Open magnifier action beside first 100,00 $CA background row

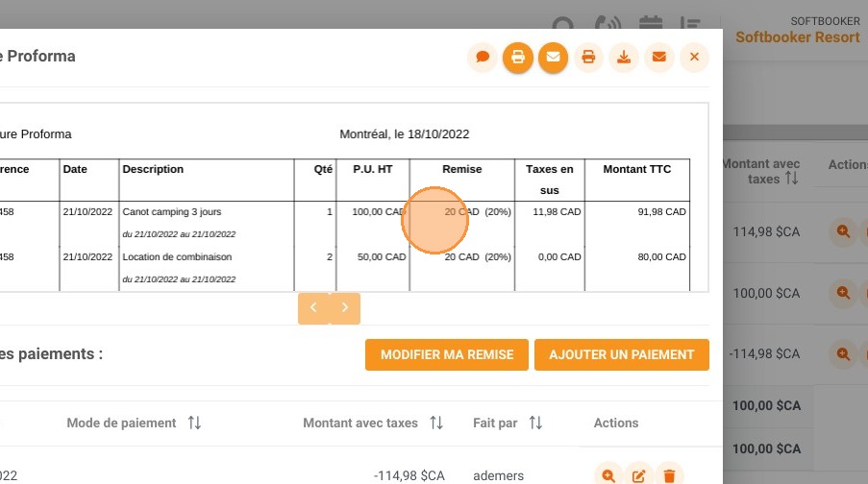(x=843, y=293)
